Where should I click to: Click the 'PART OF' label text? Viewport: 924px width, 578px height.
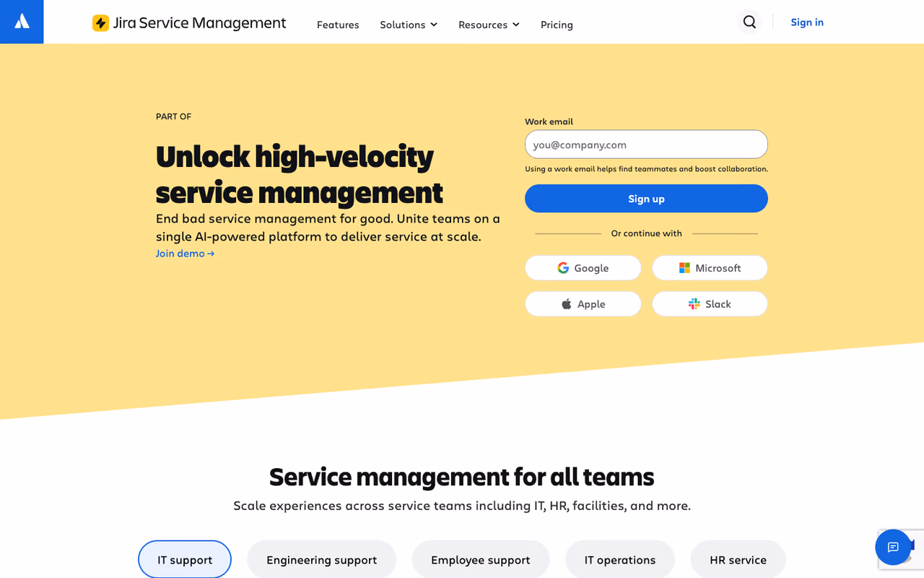tap(173, 116)
